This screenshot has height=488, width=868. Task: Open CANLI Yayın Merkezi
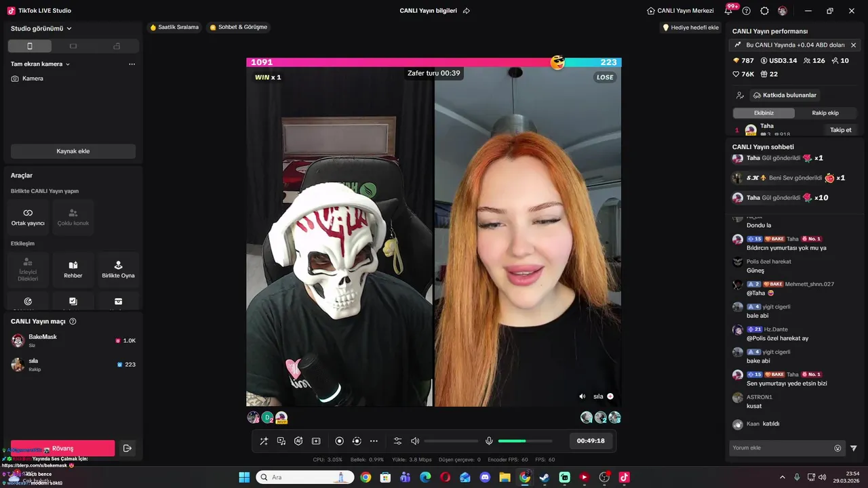click(680, 11)
